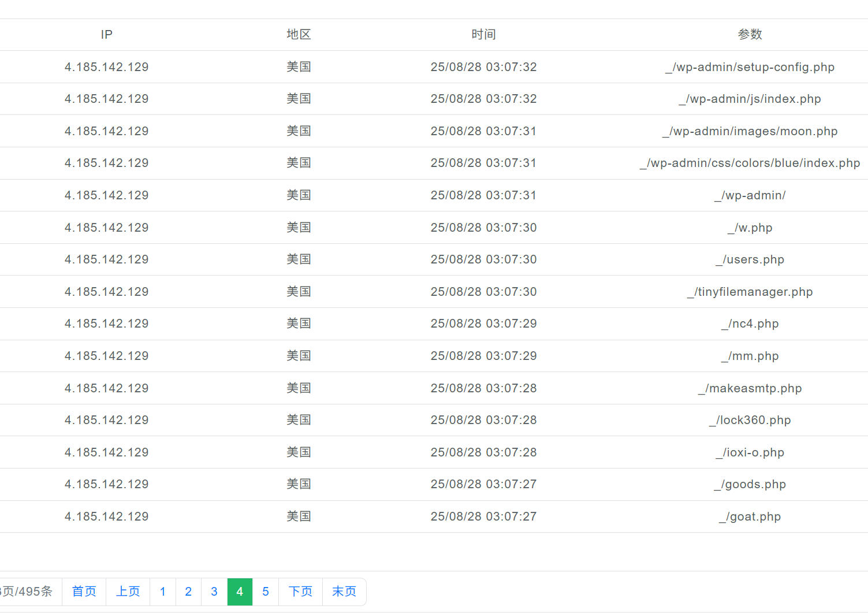
Task: Click the _/tinyfilemanager.php parameter entry
Action: 750,291
